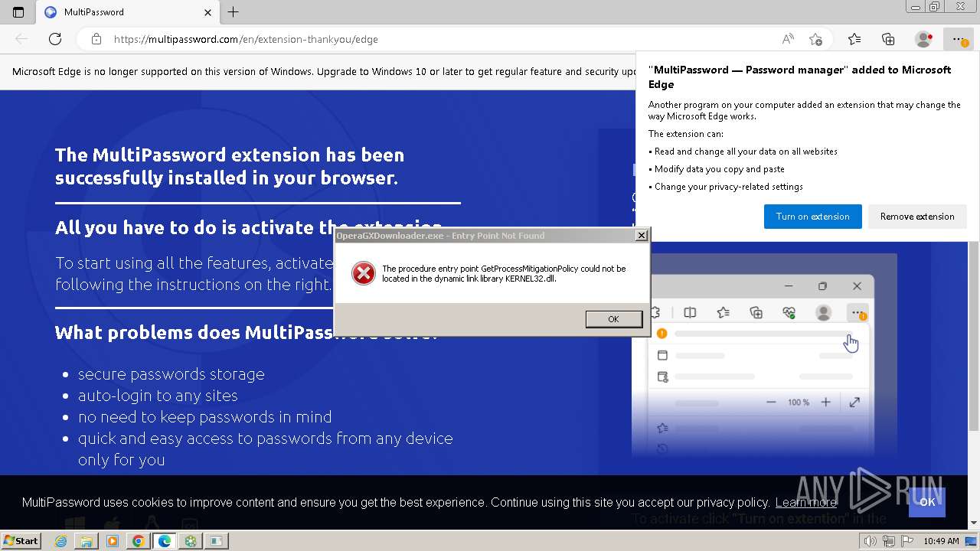Viewport: 980px width, 551px height.
Task: Open the tab actions menu icon
Action: (18, 12)
